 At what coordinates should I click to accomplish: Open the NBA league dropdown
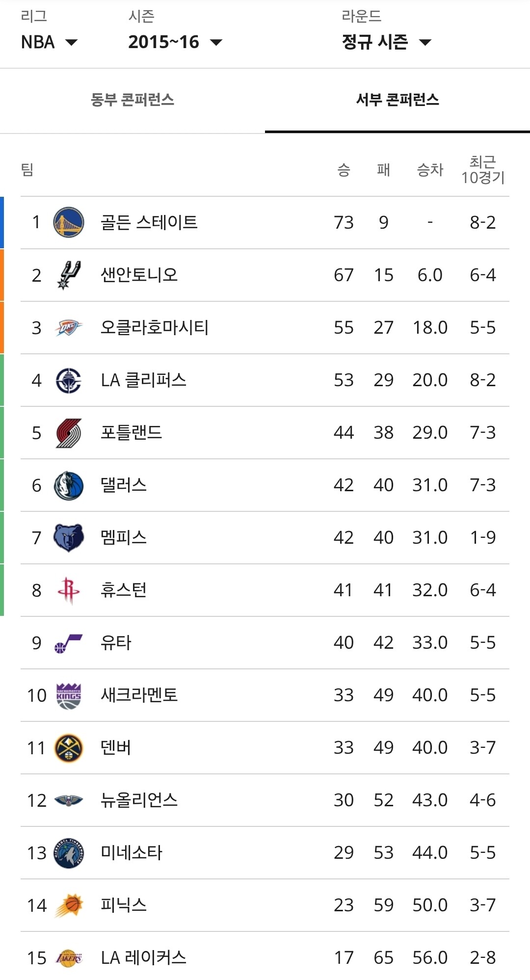point(49,42)
